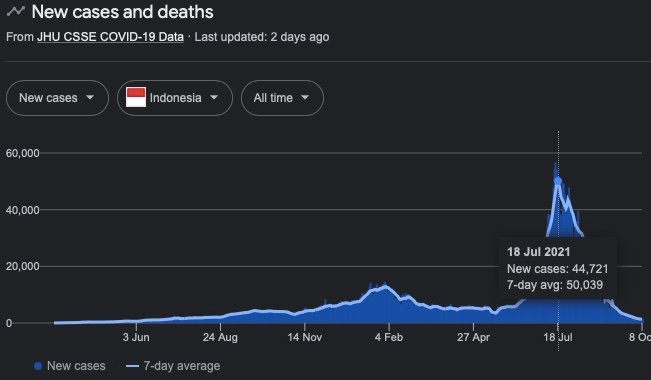This screenshot has width=651, height=380.
Task: Click the trend line icon beside the title
Action: tap(16, 12)
